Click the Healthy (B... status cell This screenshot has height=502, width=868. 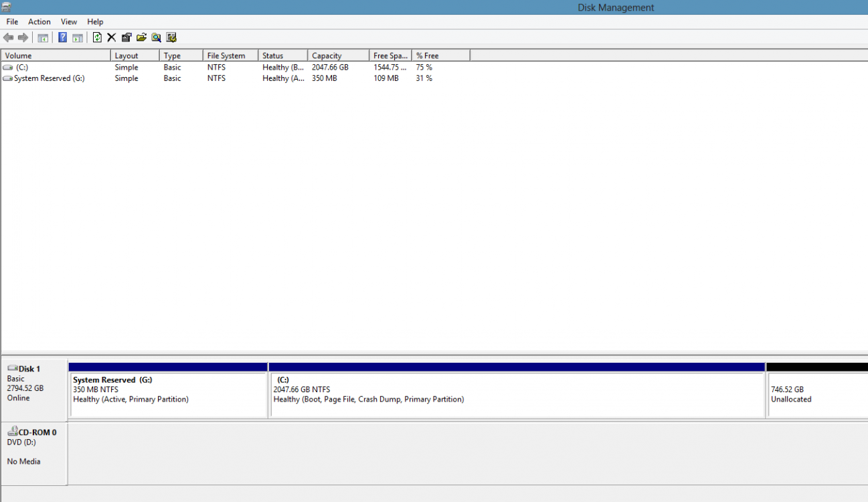(x=283, y=68)
